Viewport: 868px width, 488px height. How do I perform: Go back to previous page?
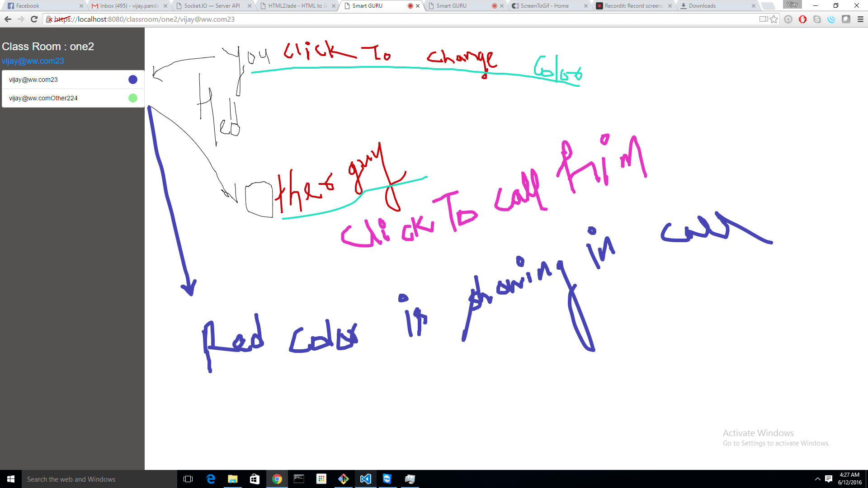[x=8, y=19]
